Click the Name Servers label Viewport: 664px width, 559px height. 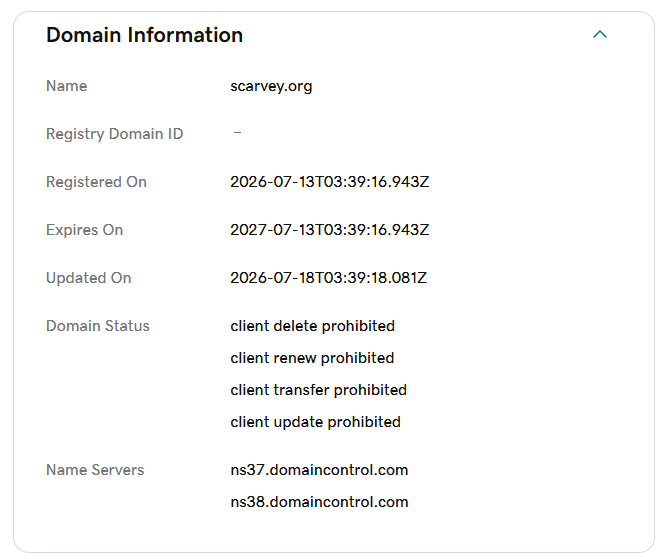click(95, 470)
